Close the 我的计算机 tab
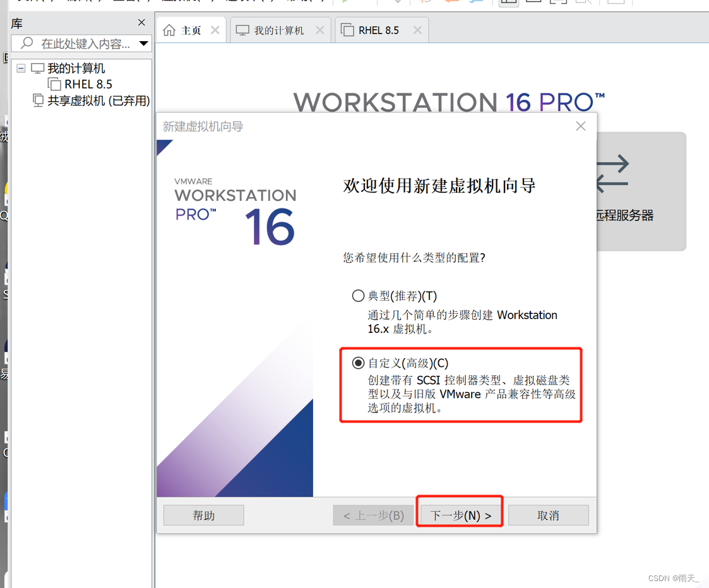 pos(319,30)
